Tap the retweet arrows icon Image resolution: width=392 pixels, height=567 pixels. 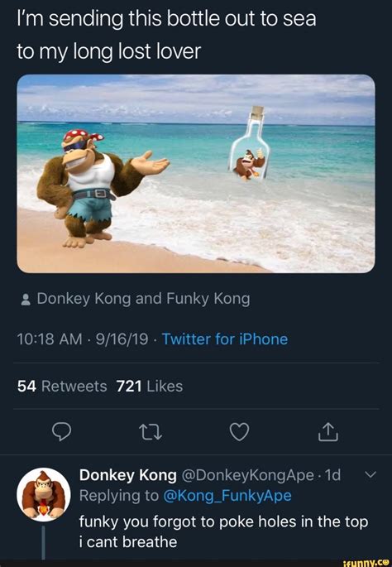click(151, 432)
